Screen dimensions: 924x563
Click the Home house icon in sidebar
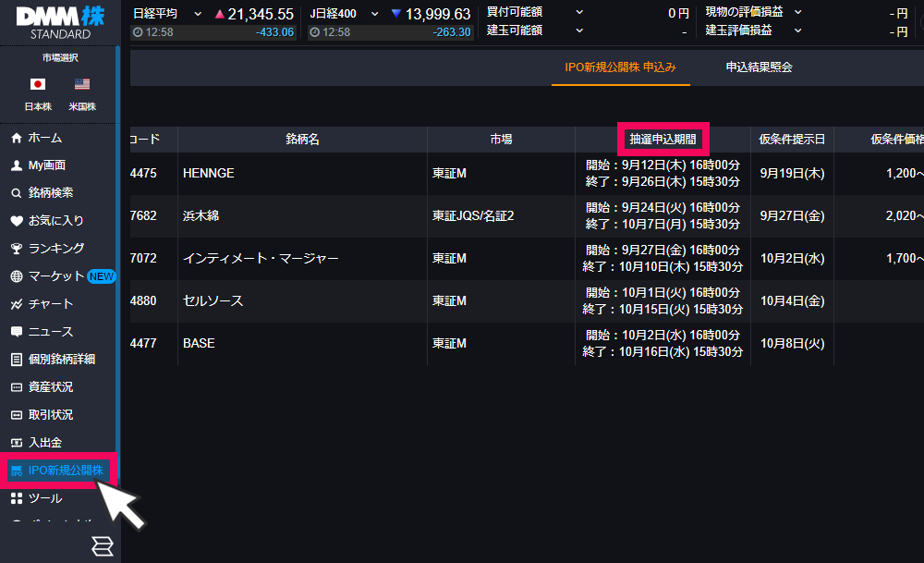(x=16, y=138)
